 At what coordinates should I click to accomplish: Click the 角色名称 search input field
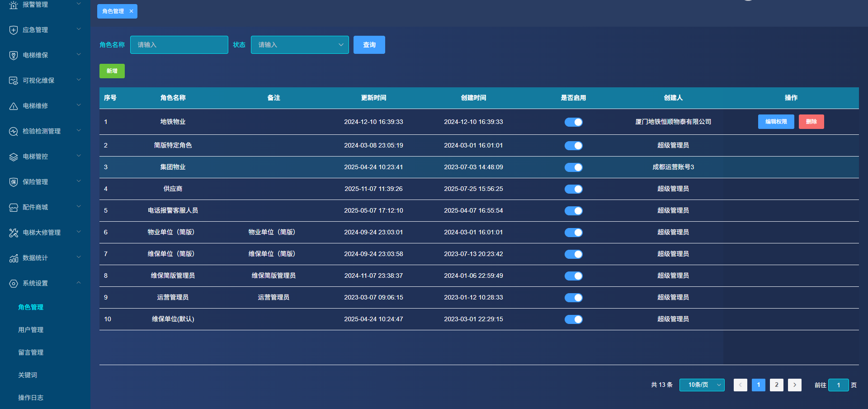[x=179, y=45]
